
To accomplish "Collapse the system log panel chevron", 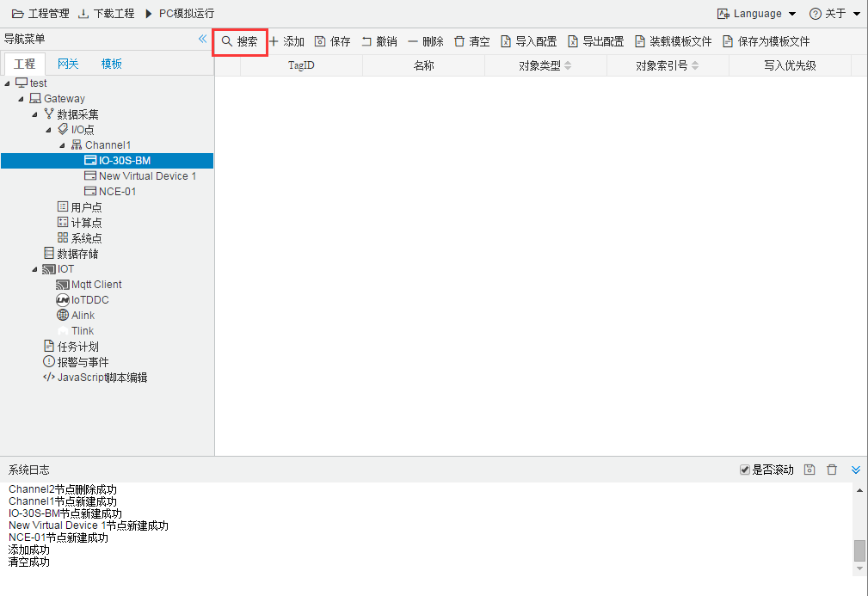I will [x=856, y=470].
